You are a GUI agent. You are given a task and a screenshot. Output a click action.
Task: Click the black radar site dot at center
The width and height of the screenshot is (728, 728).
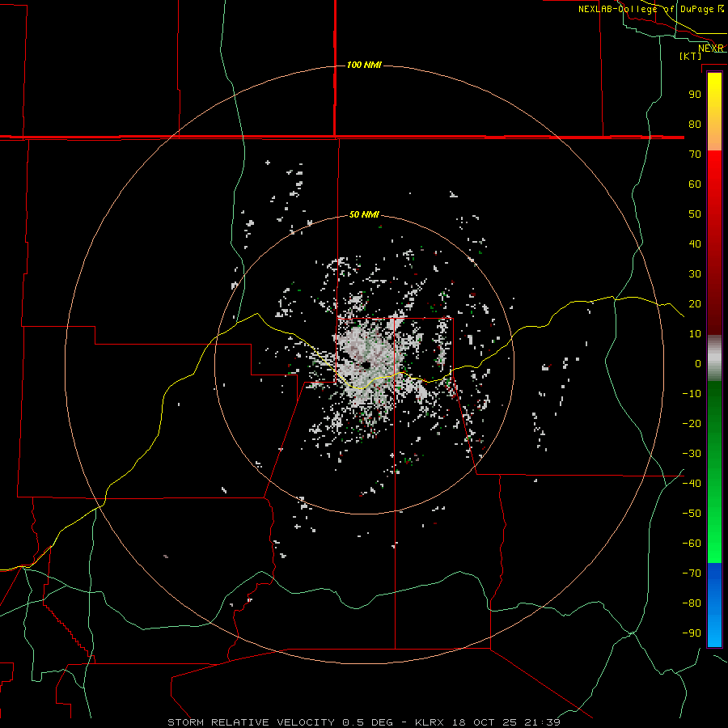pos(366,366)
